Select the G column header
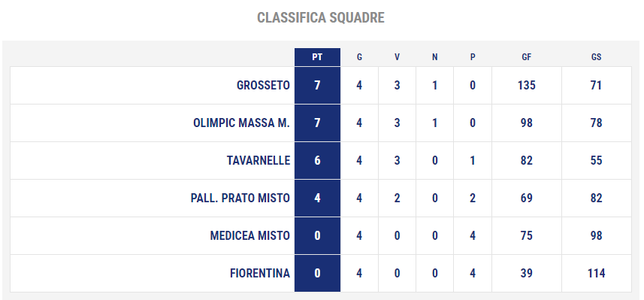 [359, 57]
